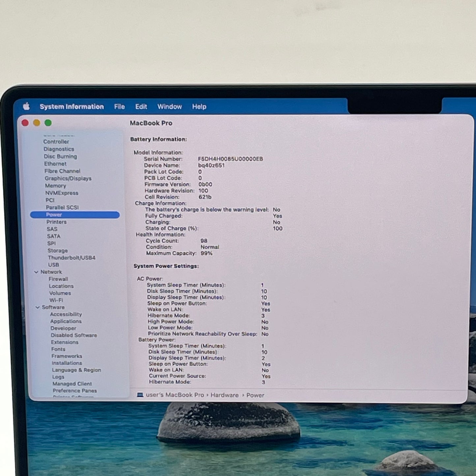Click user's MacBook Pro in path bar
This screenshot has height=476, width=476.
click(x=175, y=395)
